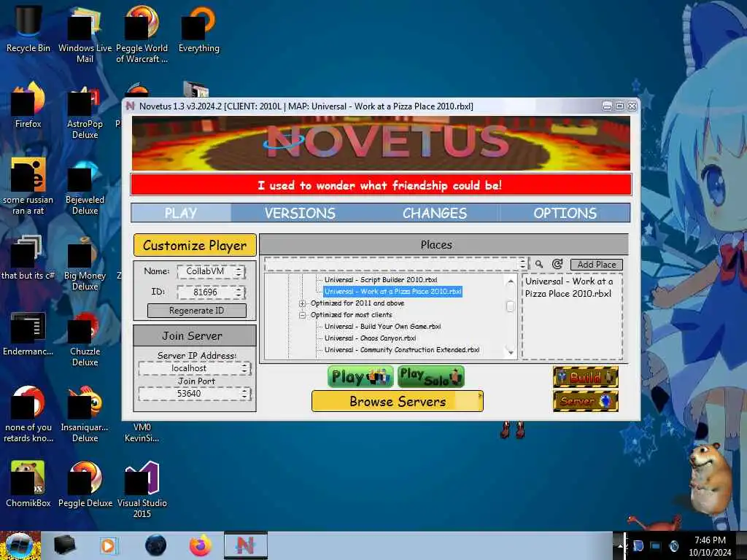
Task: Click the Browse Servers button
Action: click(398, 402)
